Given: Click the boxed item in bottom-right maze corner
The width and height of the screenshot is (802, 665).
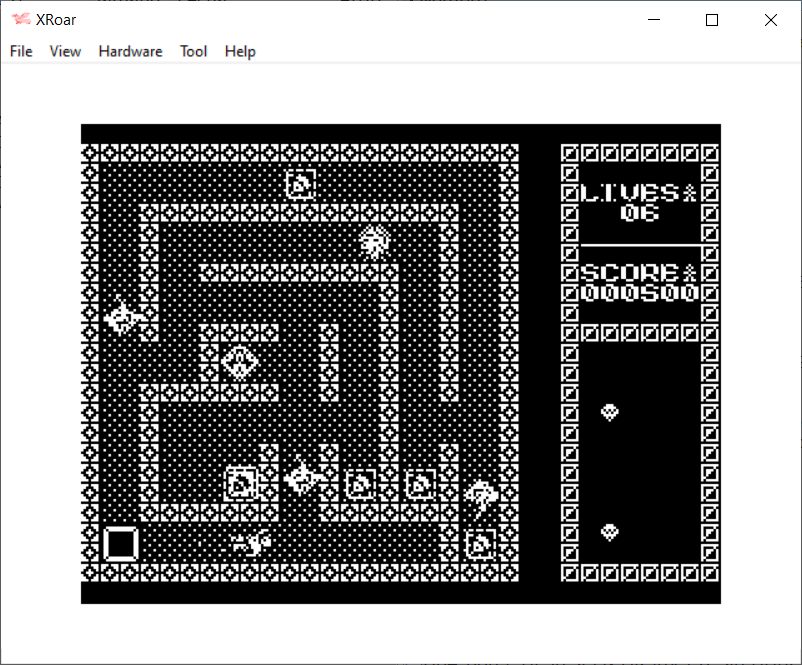Looking at the screenshot, I should (x=481, y=544).
